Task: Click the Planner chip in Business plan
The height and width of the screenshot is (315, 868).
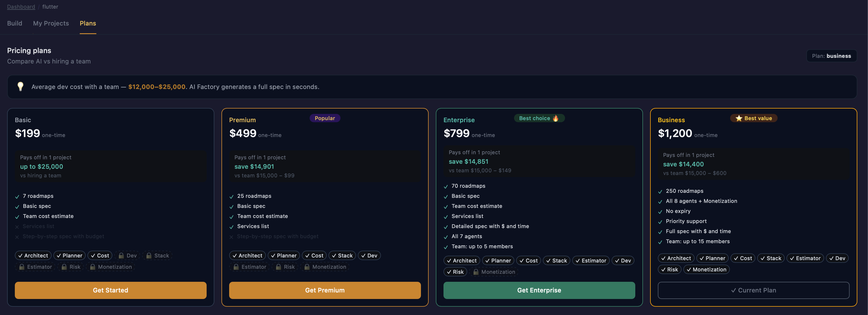Action: [712, 258]
